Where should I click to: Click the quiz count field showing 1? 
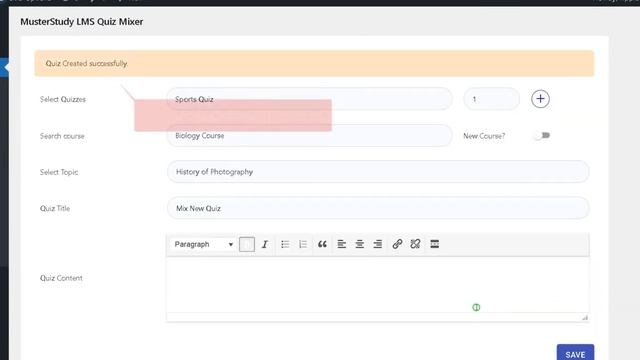(491, 99)
